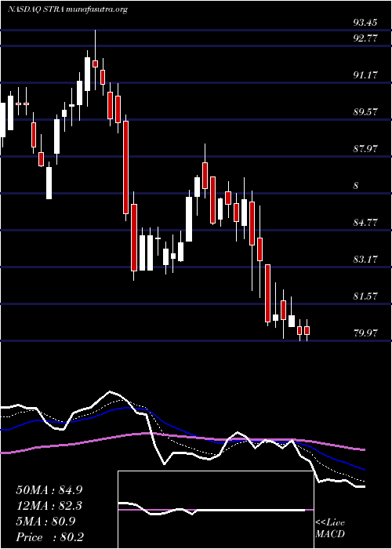Click the 89.57 price axis label
This screenshot has width=392, height=549.
click(x=365, y=111)
